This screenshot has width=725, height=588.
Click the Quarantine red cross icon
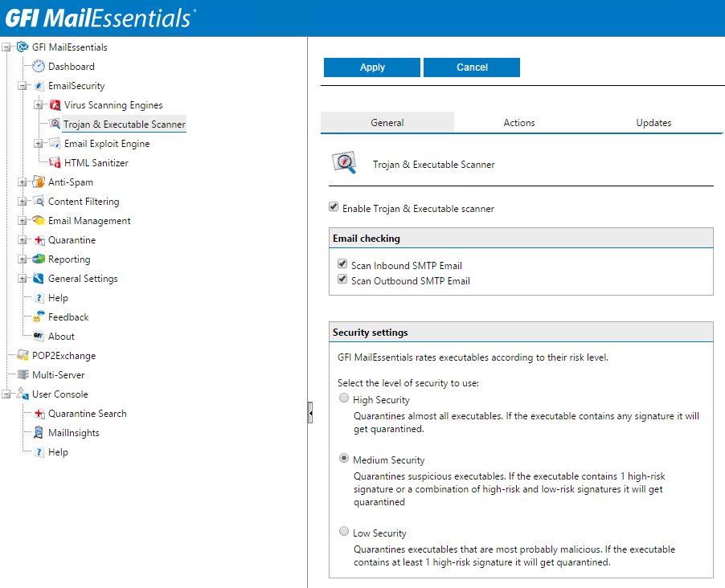tap(39, 240)
